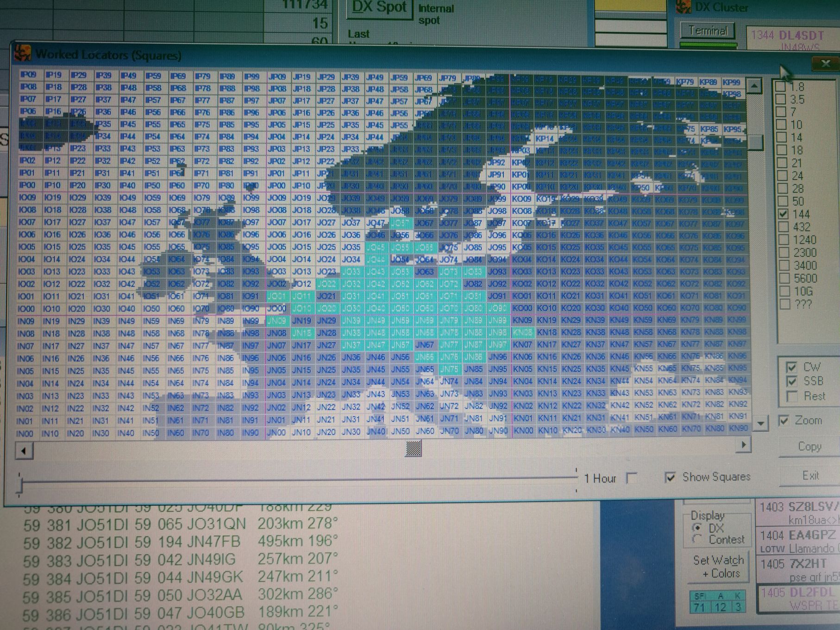Click the DX Cluster panel icon

tap(683, 7)
